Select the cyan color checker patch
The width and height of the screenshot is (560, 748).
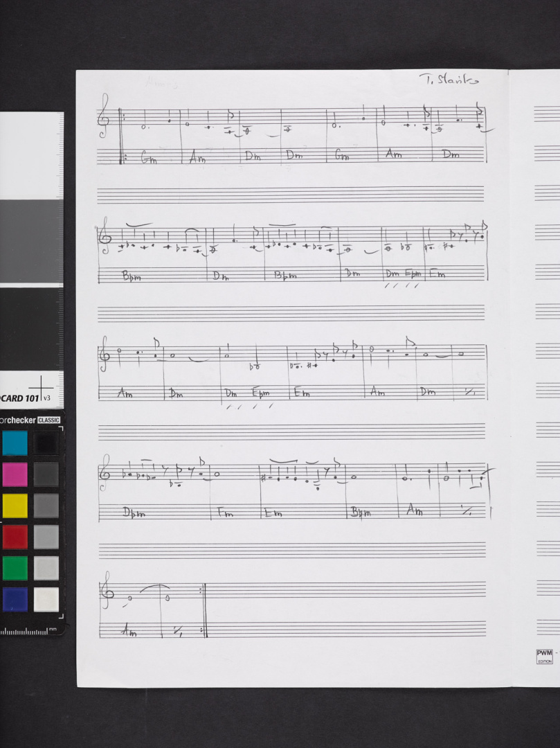(15, 443)
